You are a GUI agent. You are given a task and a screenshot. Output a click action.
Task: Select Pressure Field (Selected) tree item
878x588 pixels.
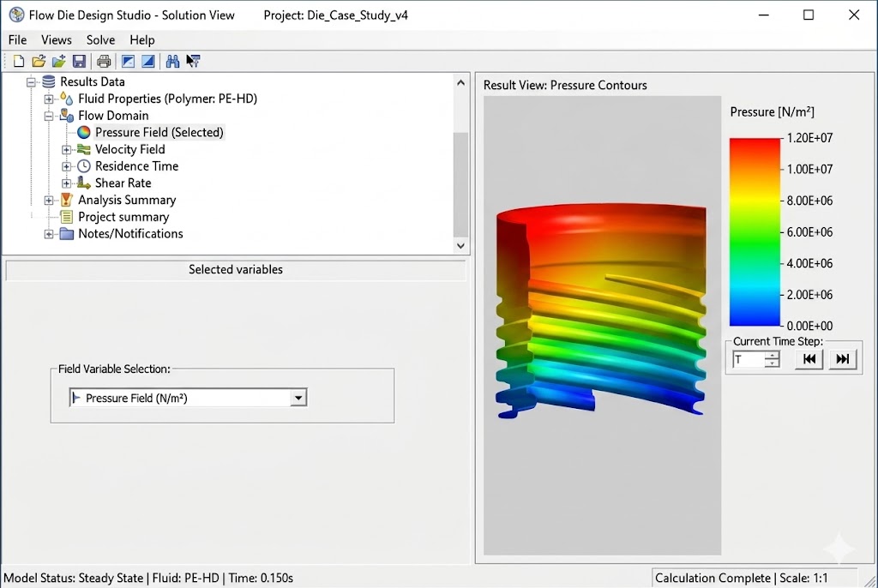point(159,132)
